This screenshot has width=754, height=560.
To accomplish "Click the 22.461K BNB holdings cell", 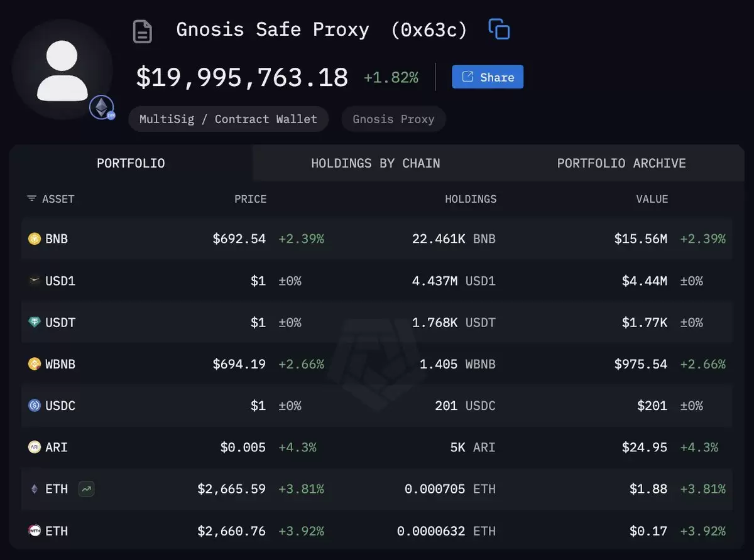I will click(454, 239).
